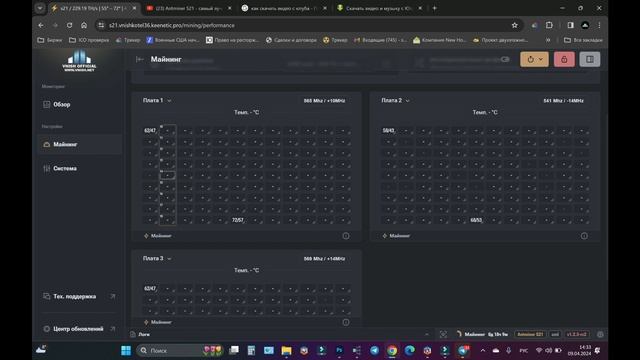Open the Chrome three-dot menu
The height and width of the screenshot is (360, 640).
pos(599,25)
